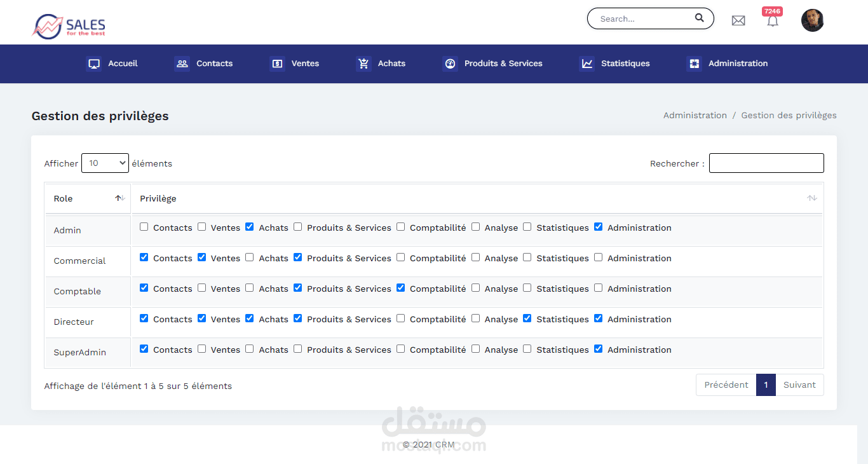Viewport: 868px width, 464px height.
Task: Click the SuperAdmin role cell
Action: [x=88, y=352]
